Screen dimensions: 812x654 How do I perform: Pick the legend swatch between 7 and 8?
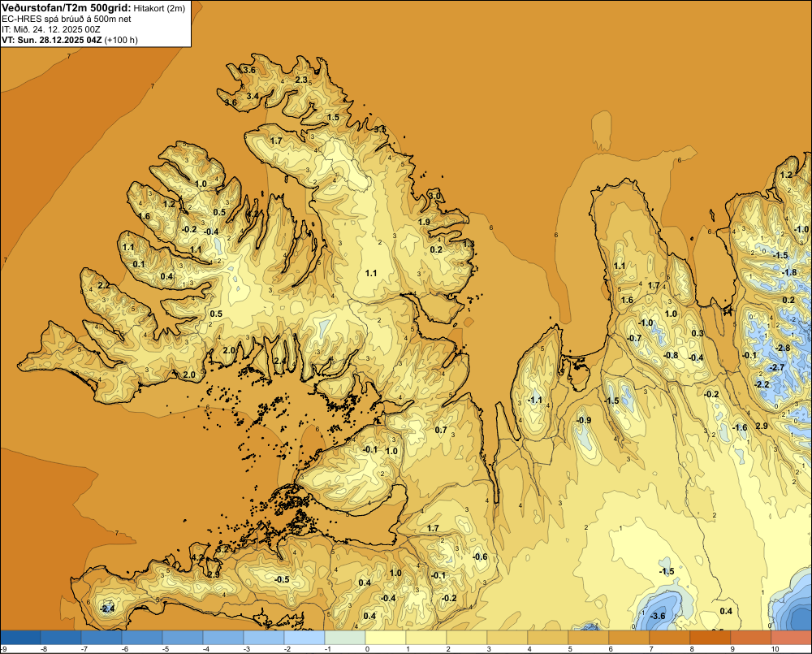(x=670, y=637)
